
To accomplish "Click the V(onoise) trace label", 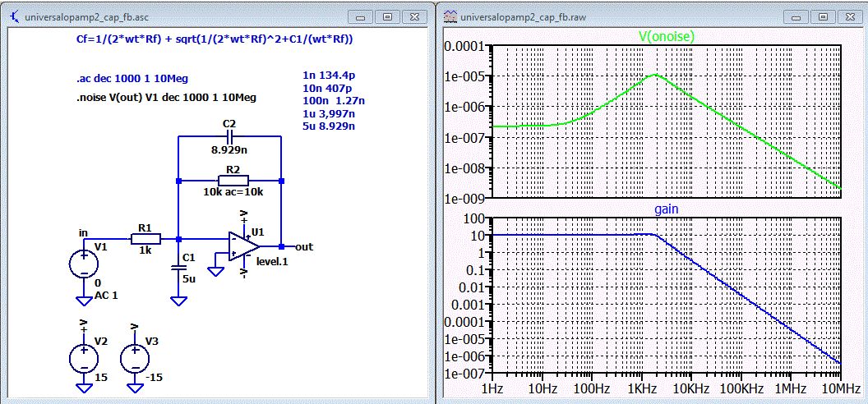I will (x=666, y=36).
